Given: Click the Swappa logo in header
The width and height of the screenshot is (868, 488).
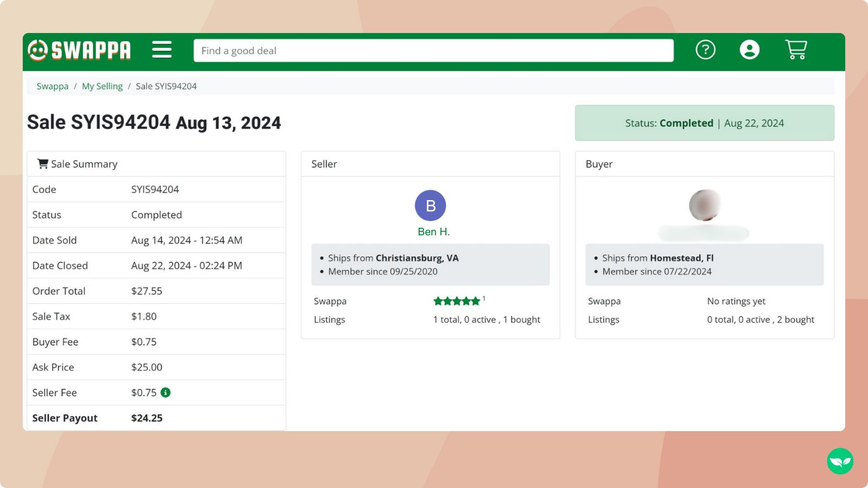Looking at the screenshot, I should pyautogui.click(x=79, y=50).
